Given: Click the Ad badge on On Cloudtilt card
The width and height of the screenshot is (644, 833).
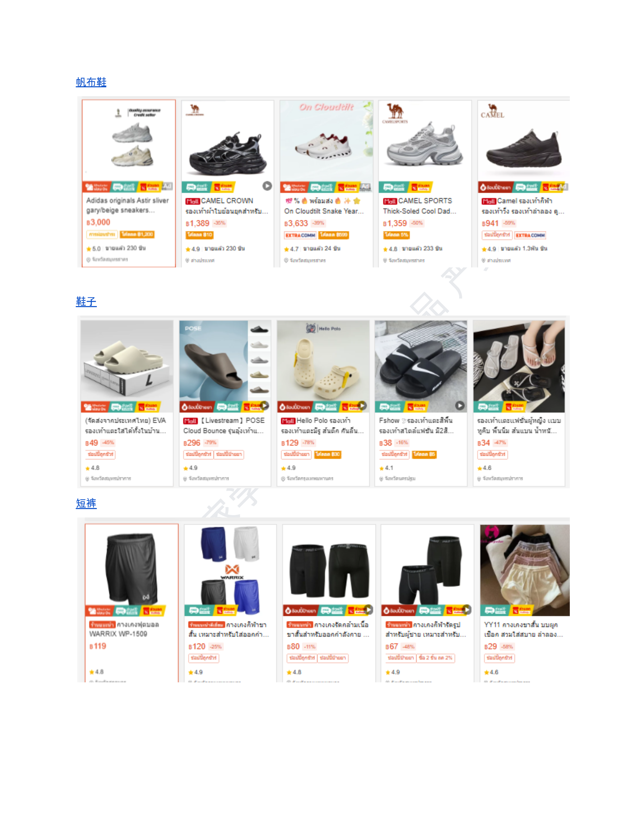Looking at the screenshot, I should click(365, 186).
